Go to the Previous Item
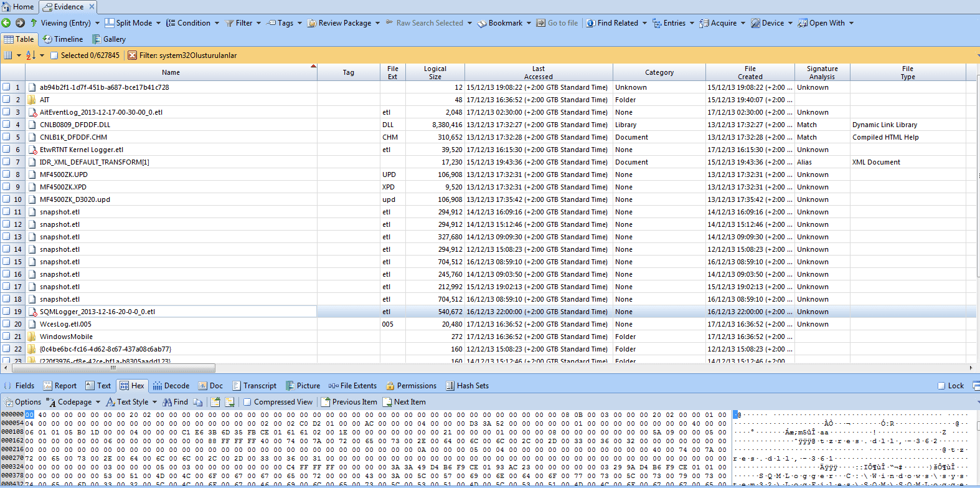980x488 pixels. (x=349, y=402)
